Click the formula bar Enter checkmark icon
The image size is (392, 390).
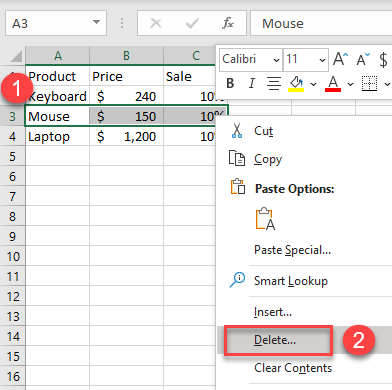click(192, 23)
